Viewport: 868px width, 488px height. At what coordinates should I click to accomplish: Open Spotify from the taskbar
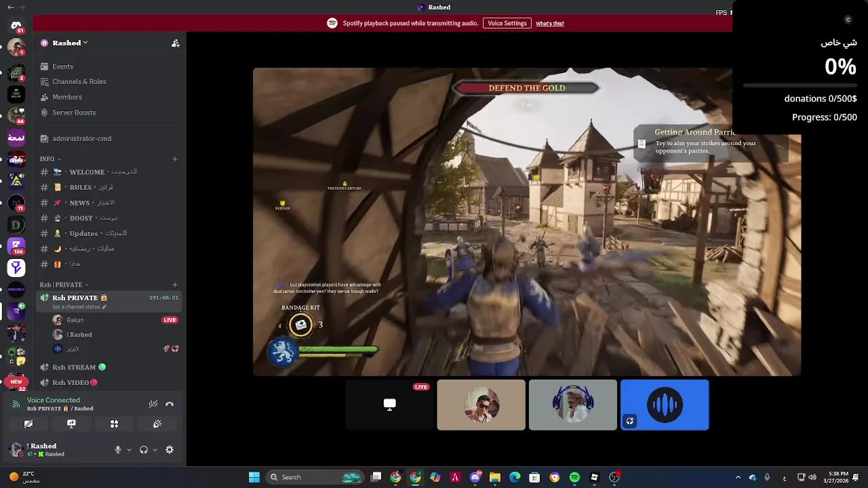point(574,477)
